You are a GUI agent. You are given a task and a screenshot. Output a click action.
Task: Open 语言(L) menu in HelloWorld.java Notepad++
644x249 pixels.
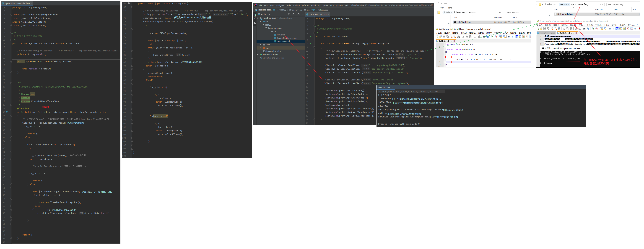481,33
